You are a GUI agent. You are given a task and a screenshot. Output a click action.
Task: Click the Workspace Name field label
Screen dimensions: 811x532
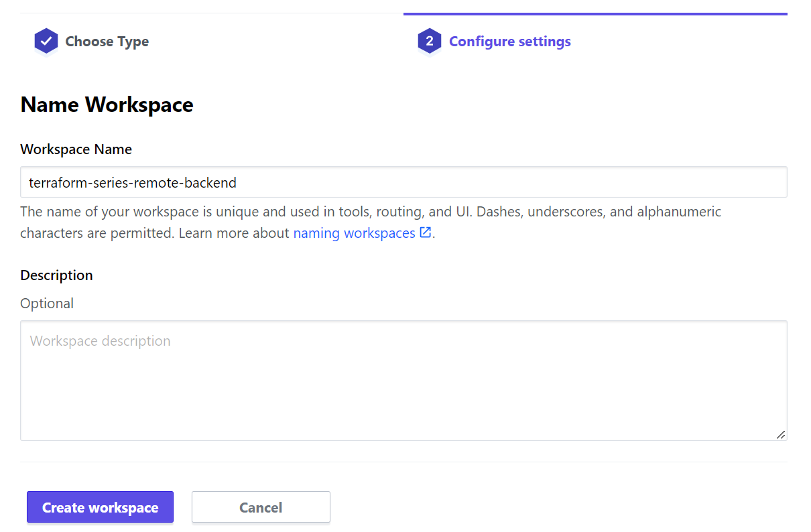pos(76,149)
